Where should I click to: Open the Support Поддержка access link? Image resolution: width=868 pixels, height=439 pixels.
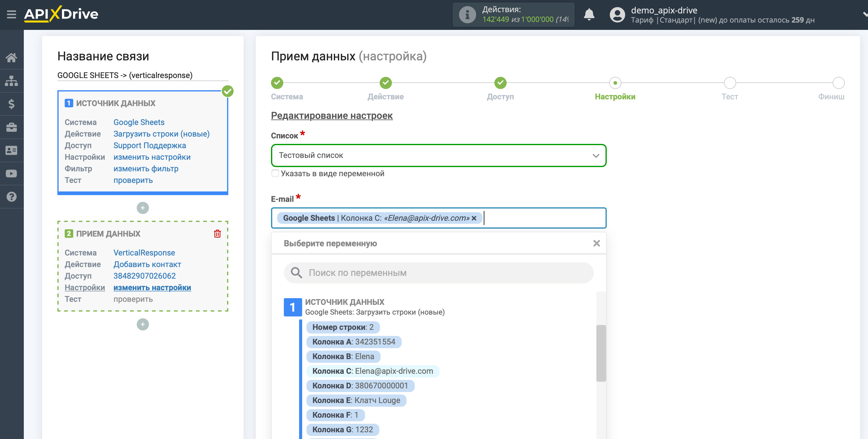(150, 145)
